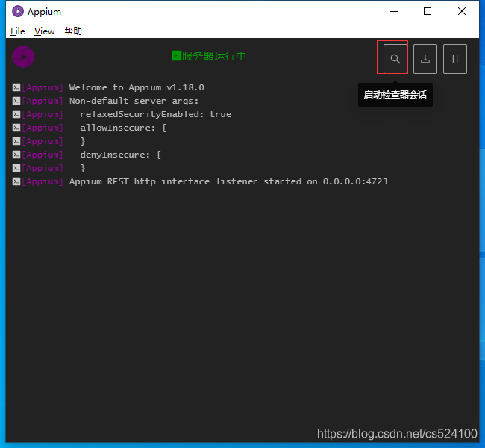Maximize the Appium window
This screenshot has width=485, height=448.
point(428,11)
